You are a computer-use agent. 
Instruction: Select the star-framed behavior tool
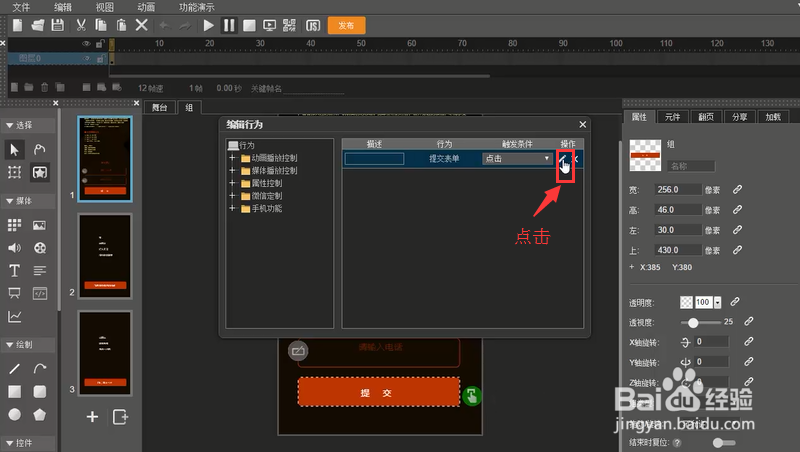click(39, 172)
